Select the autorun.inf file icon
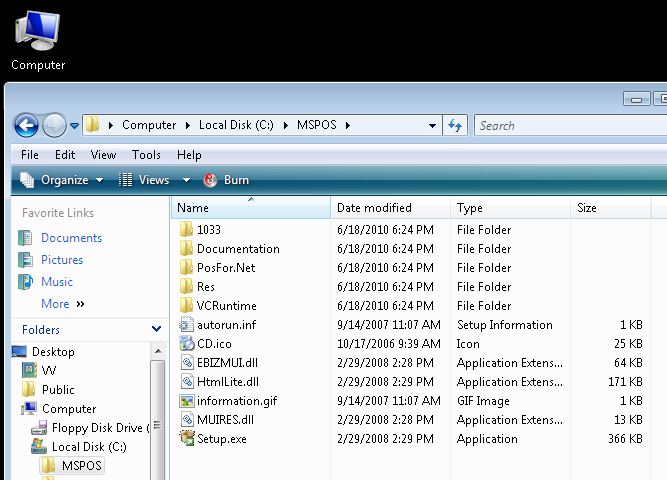This screenshot has height=480, width=667. [186, 325]
